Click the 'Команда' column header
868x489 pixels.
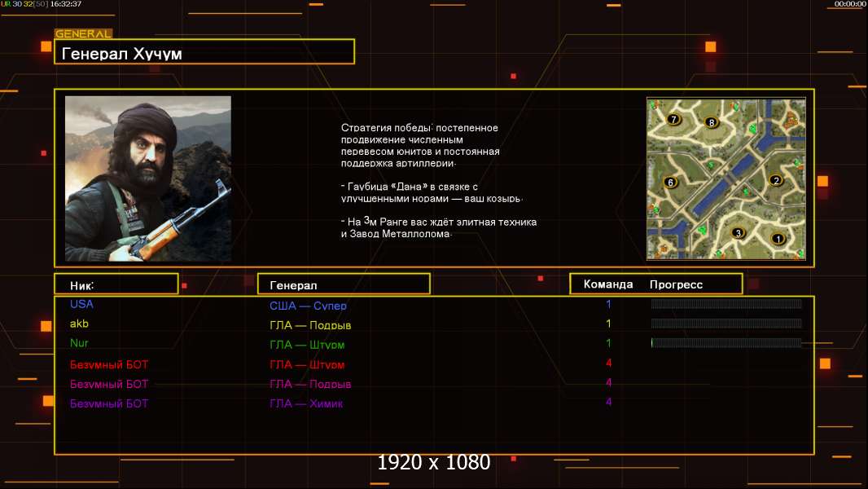(x=607, y=284)
